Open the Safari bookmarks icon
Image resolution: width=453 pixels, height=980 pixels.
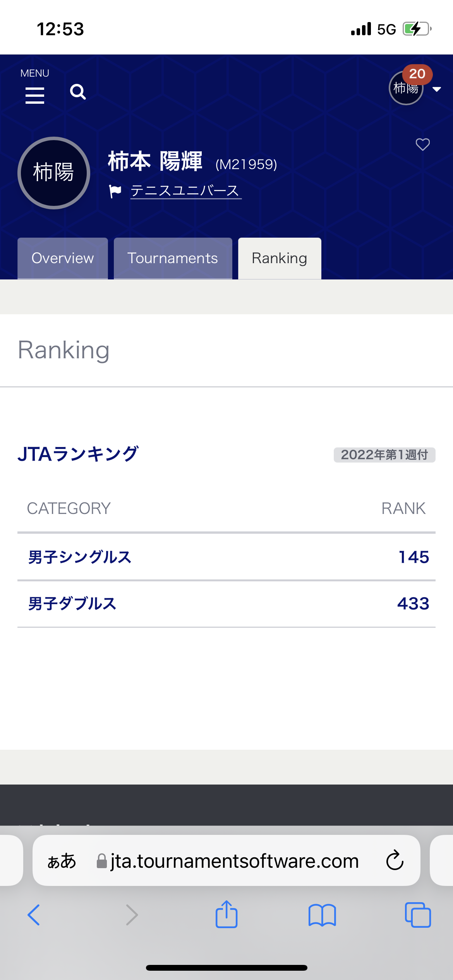(x=322, y=915)
